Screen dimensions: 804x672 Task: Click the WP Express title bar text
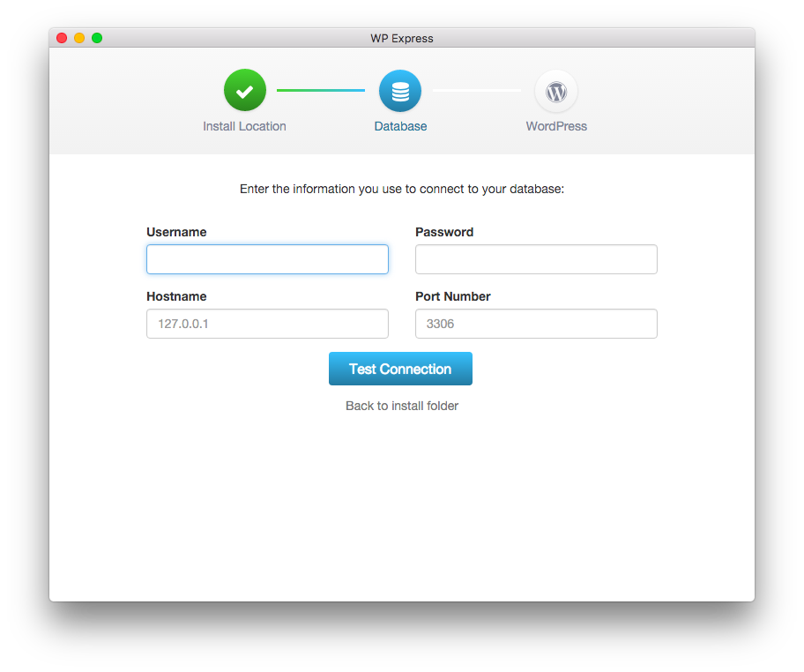point(402,38)
